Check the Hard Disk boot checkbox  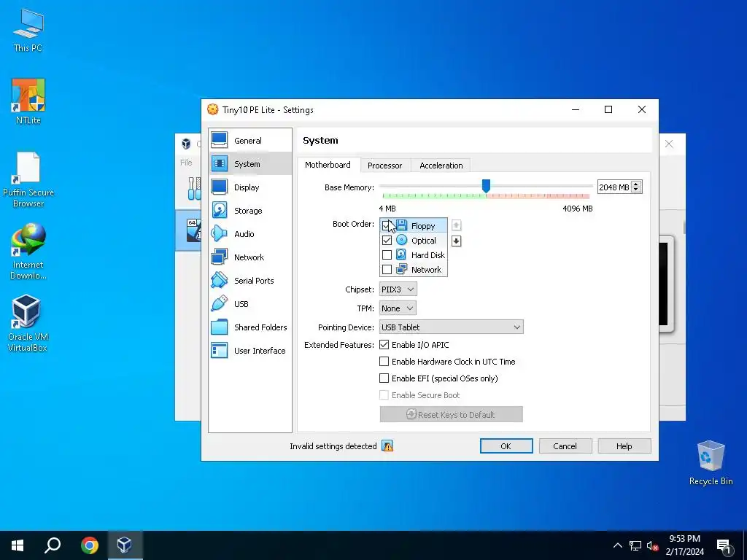point(387,255)
